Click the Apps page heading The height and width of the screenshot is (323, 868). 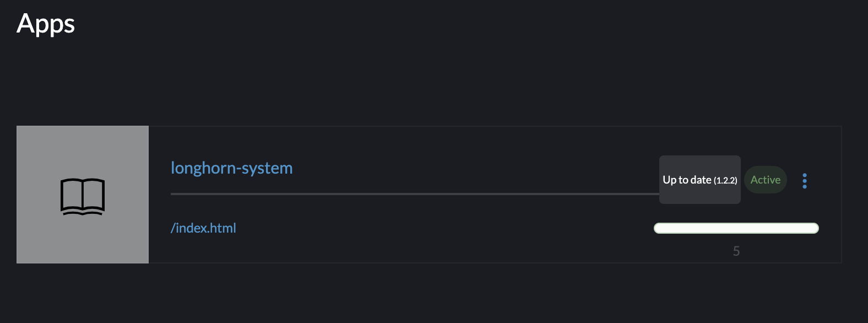click(x=46, y=24)
